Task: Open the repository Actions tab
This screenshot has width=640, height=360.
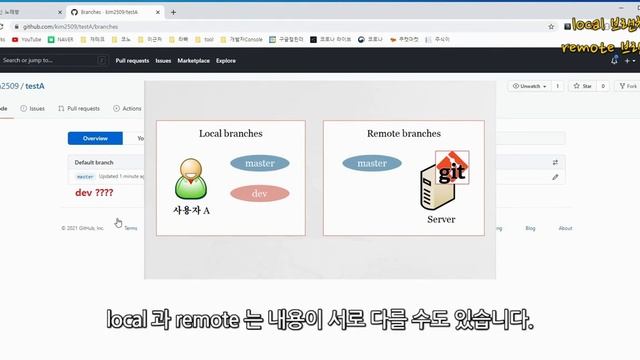Action: [x=127, y=109]
